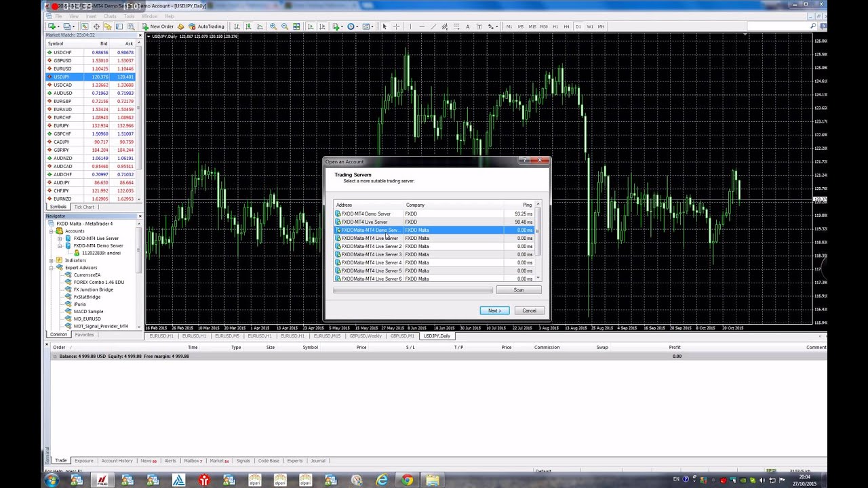Viewport: 868px width, 488px height.
Task: Toggle the Navigator panel star-folder icon
Action: click(x=108, y=26)
